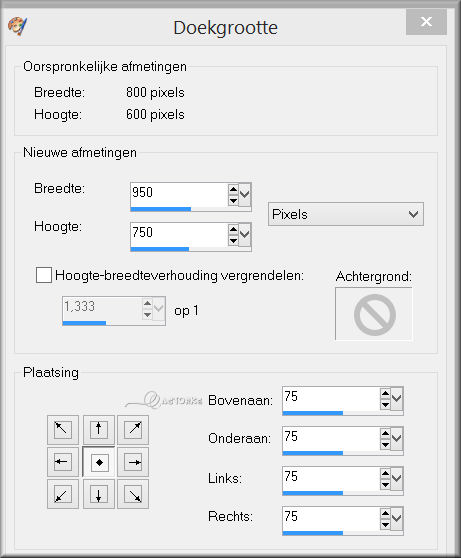
Task: Open the Pixels units dropdown
Action: (x=346, y=214)
